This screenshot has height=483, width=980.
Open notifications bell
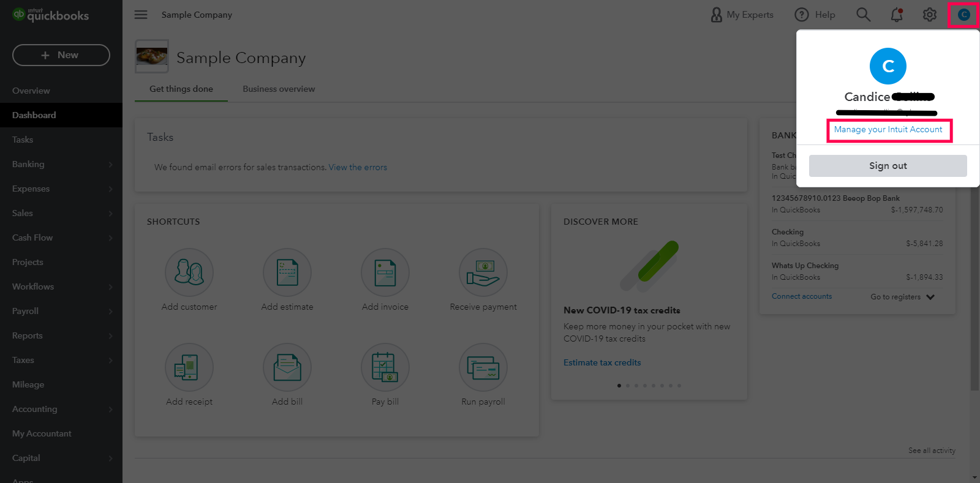coord(897,15)
